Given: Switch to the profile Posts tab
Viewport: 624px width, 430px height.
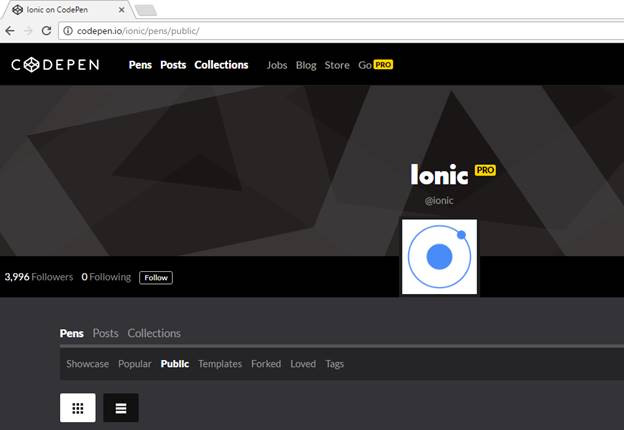Looking at the screenshot, I should click(x=105, y=333).
